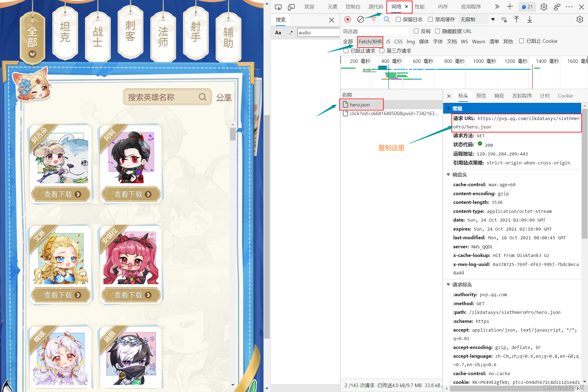The width and height of the screenshot is (588, 392).
Task: Enable 保留日志 checkbox
Action: pos(398,19)
